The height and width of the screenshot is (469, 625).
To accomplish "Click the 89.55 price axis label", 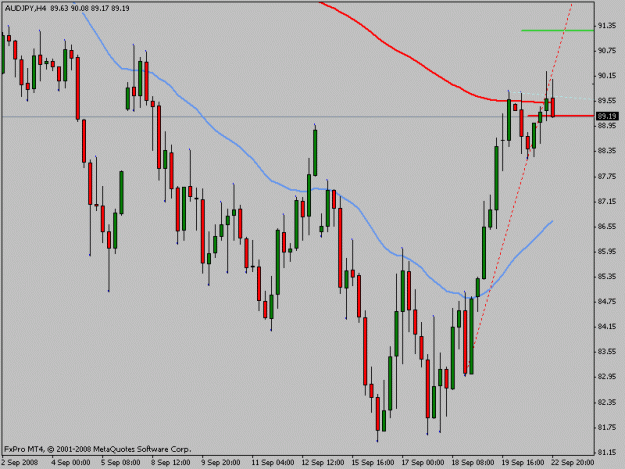I will [x=607, y=101].
